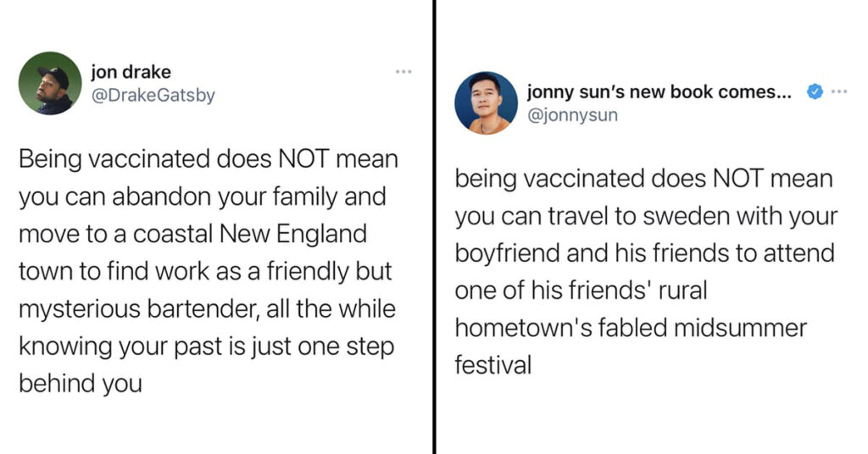Open the more options dots on jon drake's tweet
868x454 pixels.
click(403, 71)
